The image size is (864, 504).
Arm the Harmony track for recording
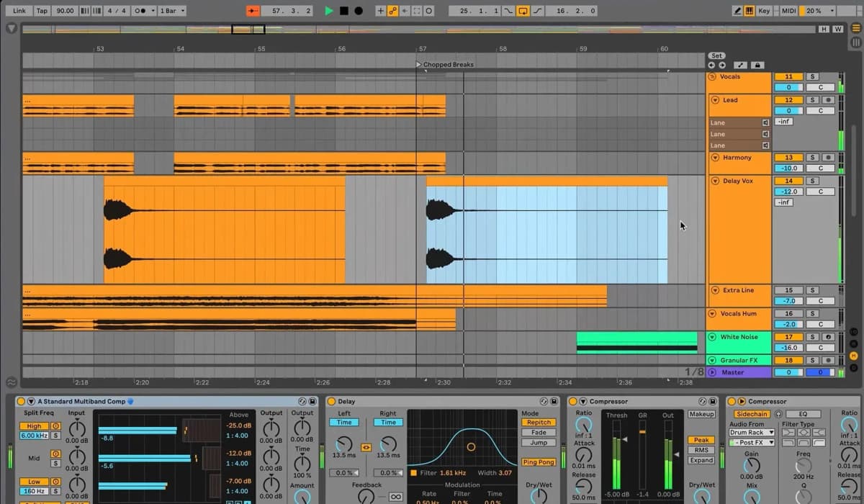click(x=828, y=157)
